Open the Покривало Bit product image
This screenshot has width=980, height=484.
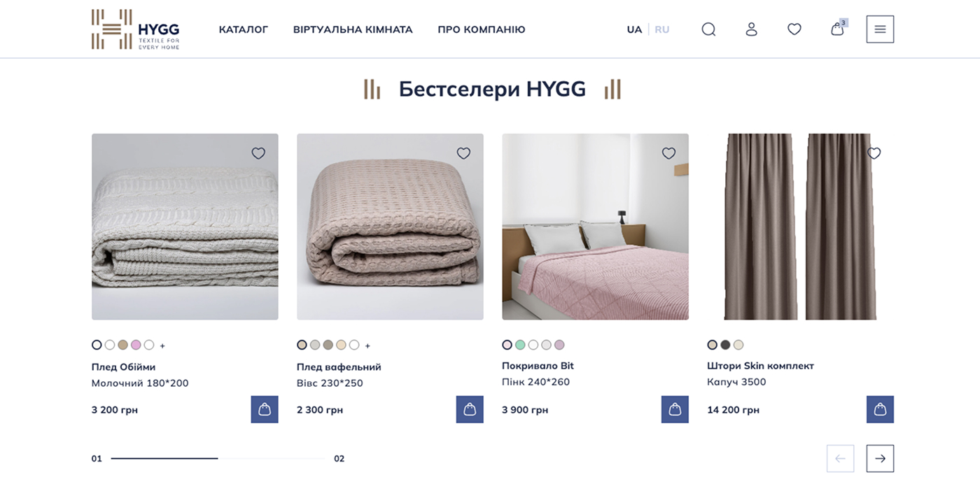pos(595,227)
